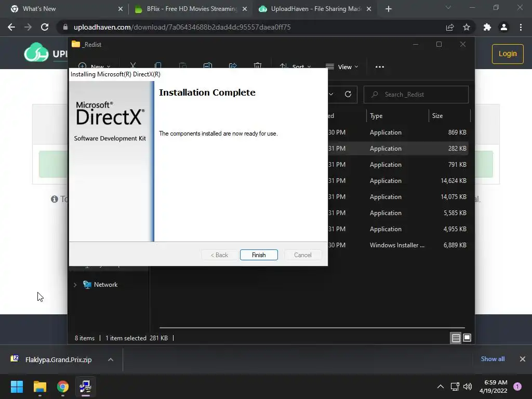Click the Copy icon in Explorer toolbar
This screenshot has width=532, height=399.
[158, 65]
